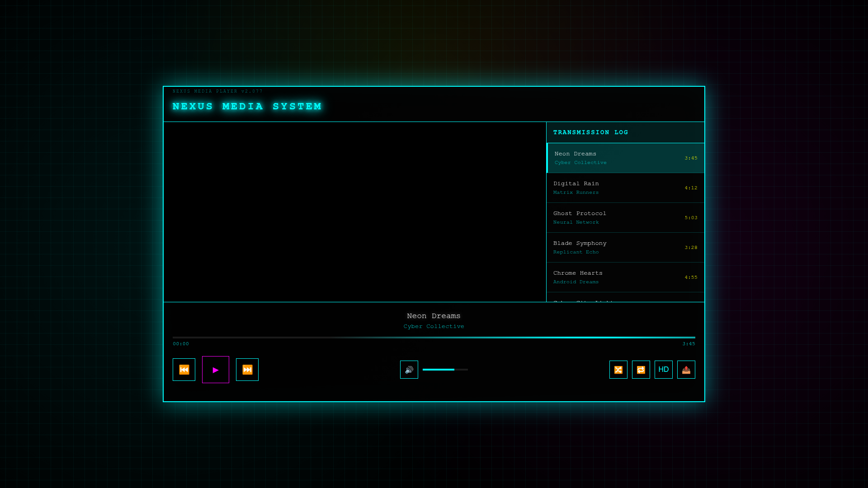868x488 pixels.
Task: Click the black video display area
Action: click(x=355, y=211)
